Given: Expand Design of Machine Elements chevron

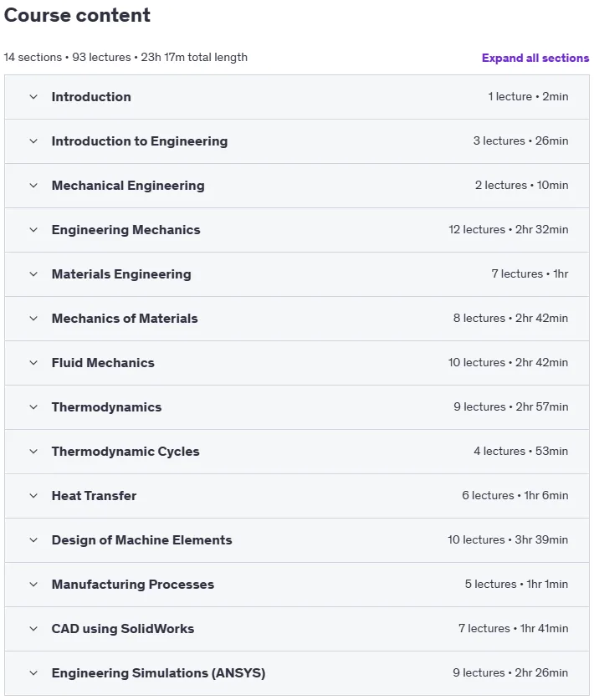Looking at the screenshot, I should coord(33,540).
